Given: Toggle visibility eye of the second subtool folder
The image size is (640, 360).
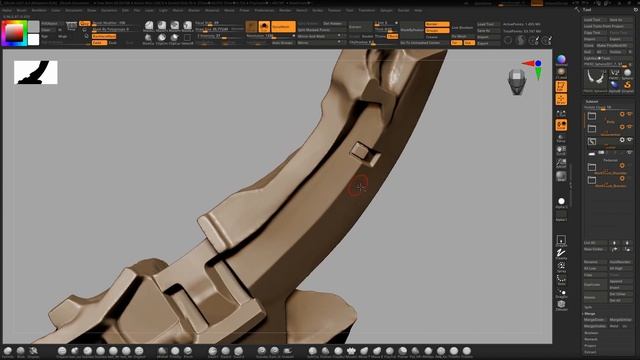Looking at the screenshot, I should [x=630, y=127].
